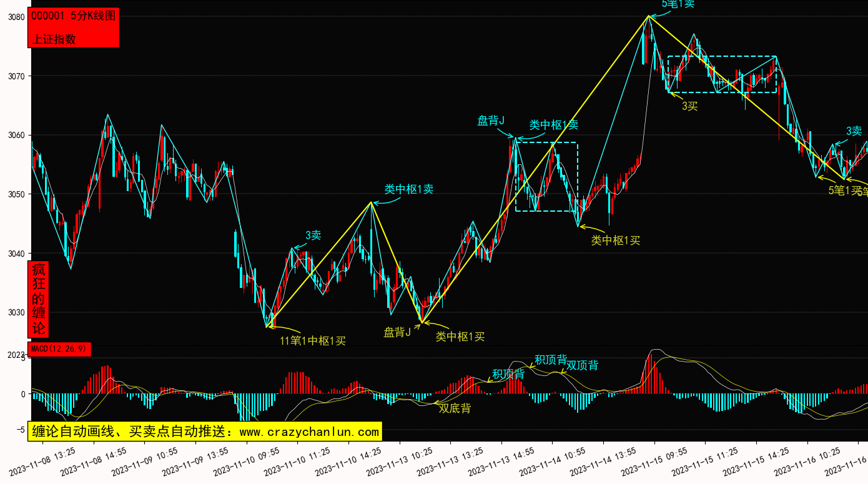This screenshot has height=484, width=868.
Task: Click the vertical 疯狂的缠论 watermark box
Action: tap(39, 299)
